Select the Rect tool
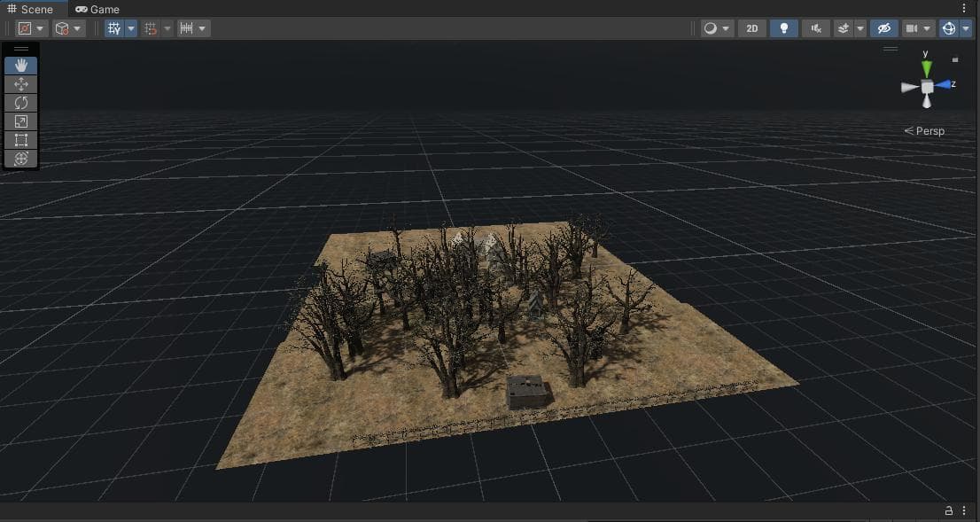The width and height of the screenshot is (980, 522). 20,140
